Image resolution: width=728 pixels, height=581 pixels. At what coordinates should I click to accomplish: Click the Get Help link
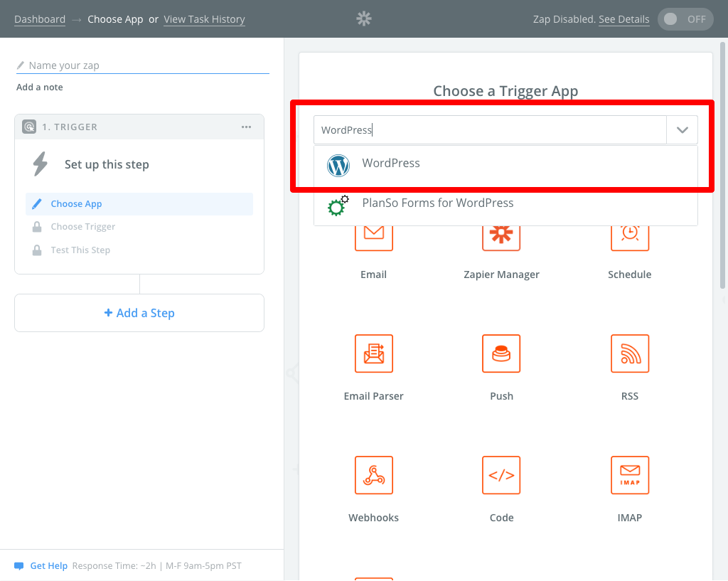49,565
